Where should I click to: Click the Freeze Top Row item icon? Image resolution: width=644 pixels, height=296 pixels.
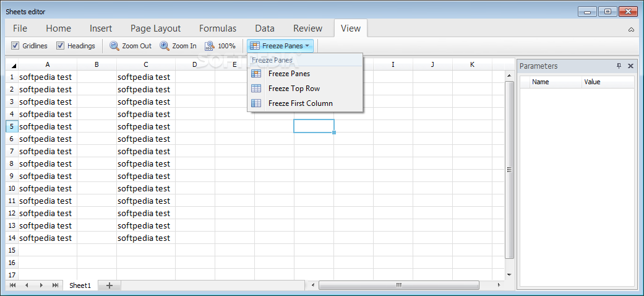pos(256,89)
